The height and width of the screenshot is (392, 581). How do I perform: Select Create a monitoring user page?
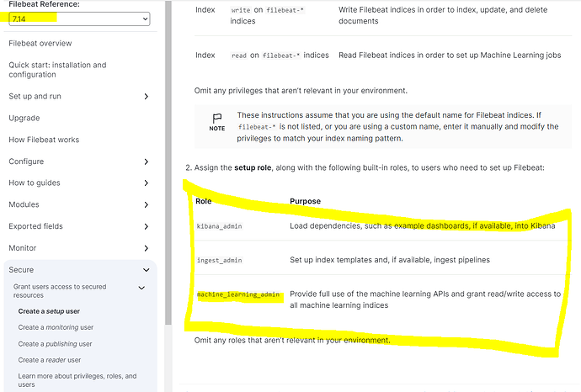[x=56, y=327]
